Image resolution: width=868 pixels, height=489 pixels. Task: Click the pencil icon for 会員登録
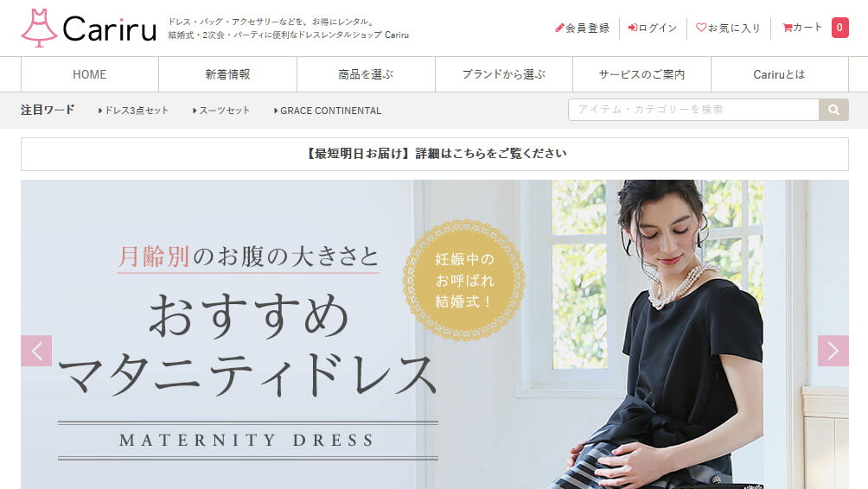(559, 28)
